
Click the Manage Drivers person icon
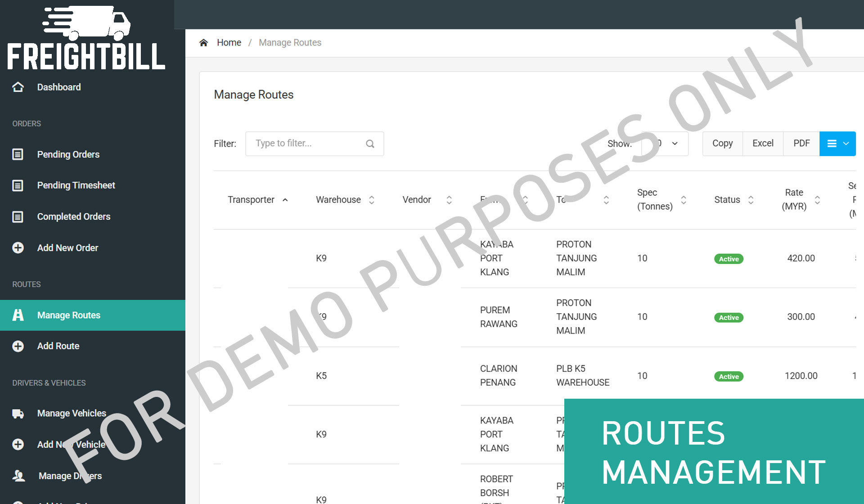(18, 476)
